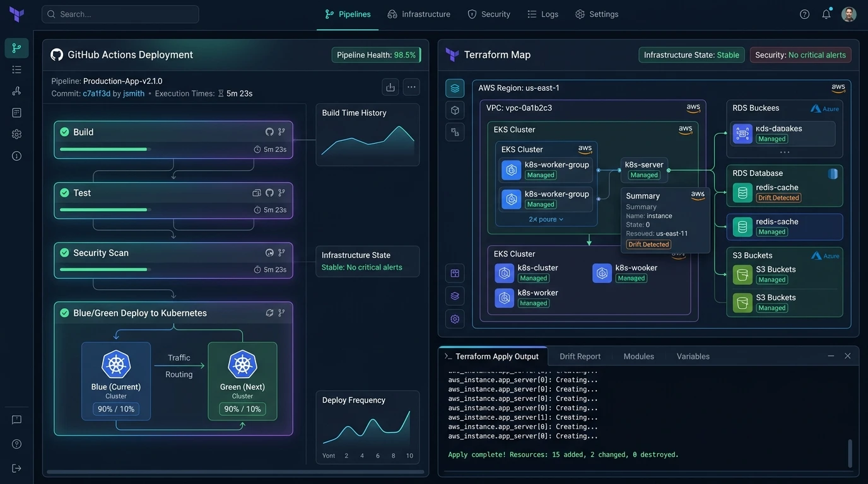Image resolution: width=868 pixels, height=484 pixels.
Task: Click the Infrastructure State: Stable badge
Action: click(x=691, y=55)
